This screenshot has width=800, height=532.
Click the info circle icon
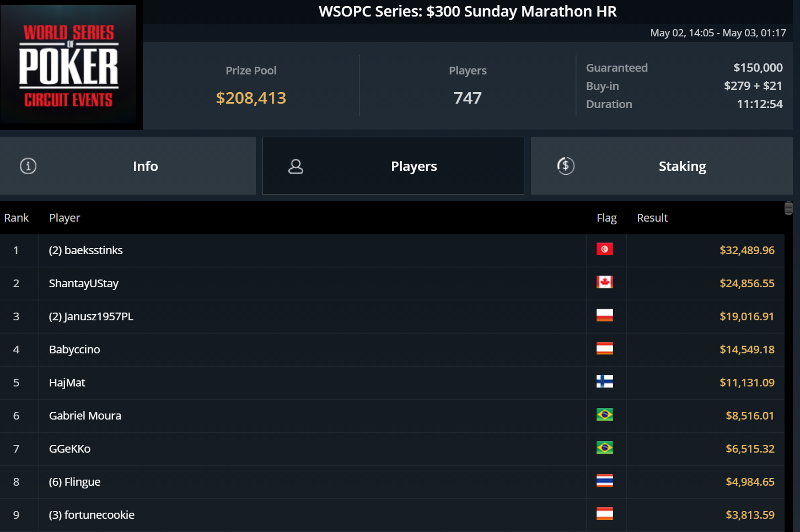pos(28,166)
